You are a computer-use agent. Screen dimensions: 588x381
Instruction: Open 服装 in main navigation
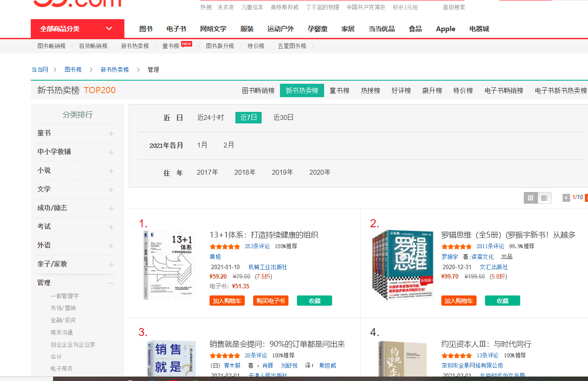coord(247,29)
